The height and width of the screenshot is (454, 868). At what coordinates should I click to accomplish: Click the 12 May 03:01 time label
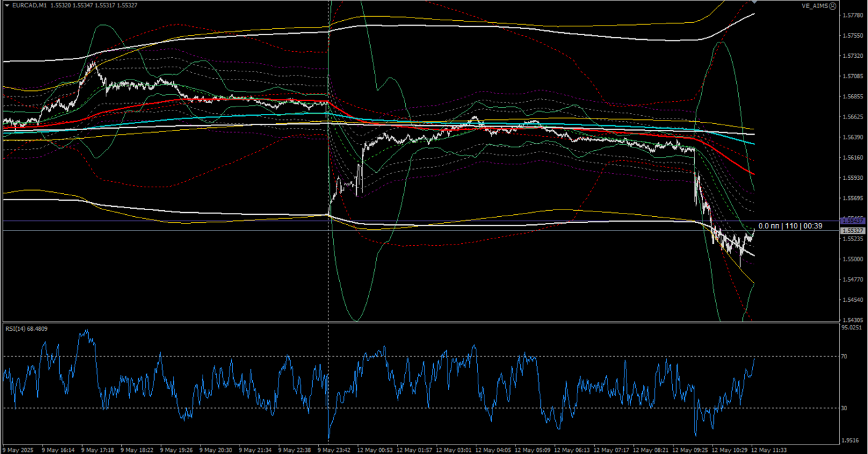click(454, 449)
